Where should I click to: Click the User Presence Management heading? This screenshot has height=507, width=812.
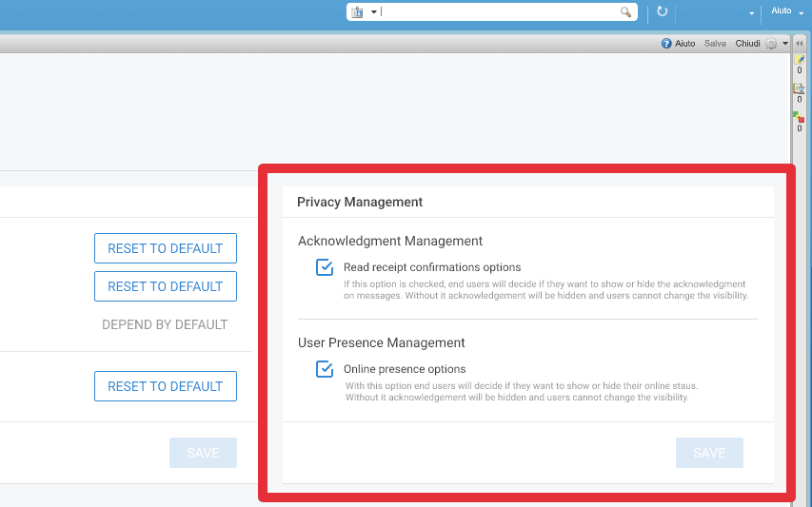381,342
